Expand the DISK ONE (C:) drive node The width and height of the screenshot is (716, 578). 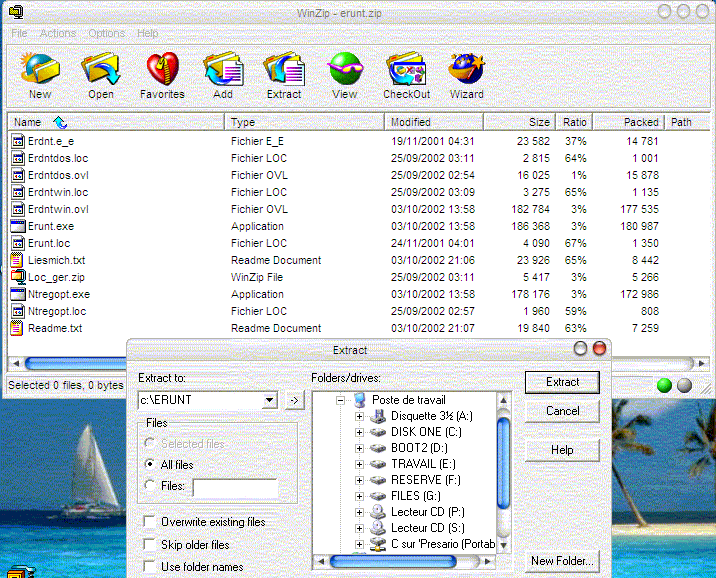coord(359,432)
